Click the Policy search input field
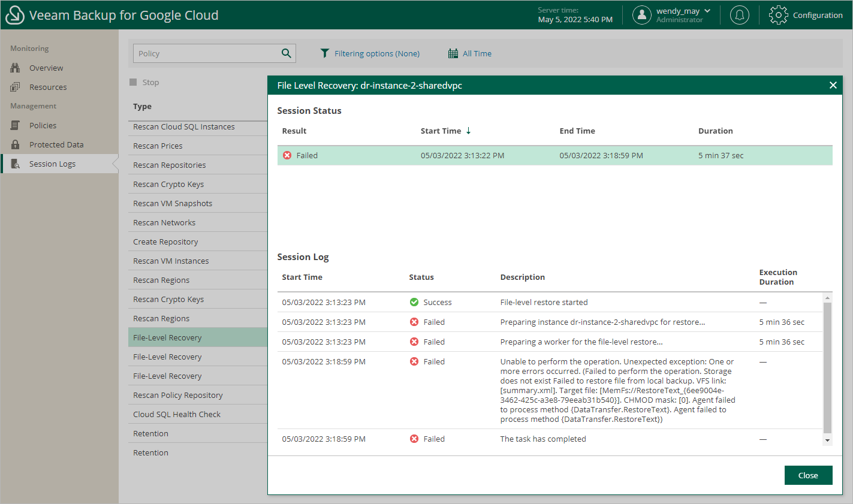This screenshot has width=853, height=504. coord(207,53)
